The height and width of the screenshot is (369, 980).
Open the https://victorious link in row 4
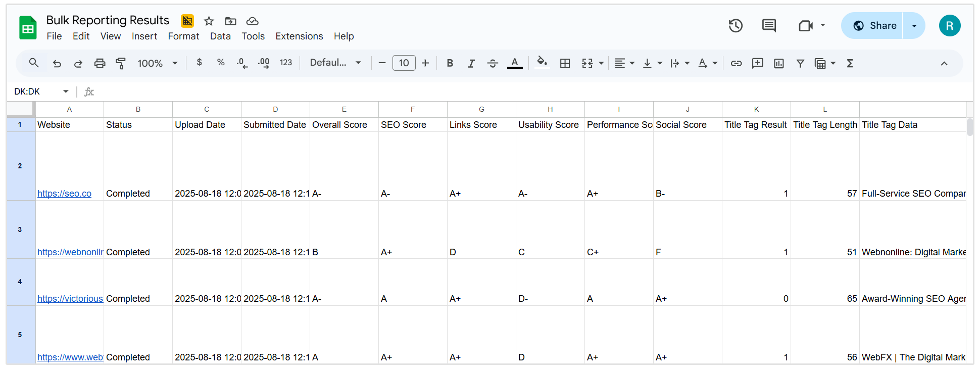[70, 299]
